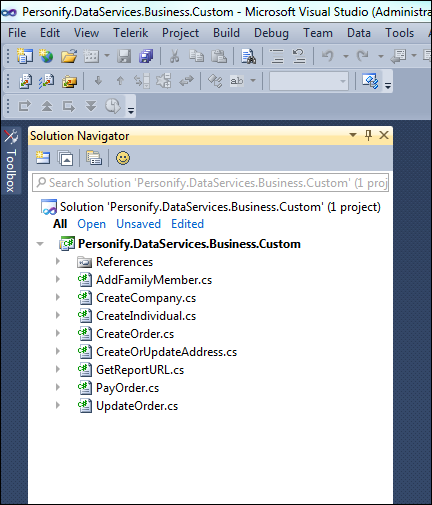This screenshot has height=505, width=432.
Task: Close the Solution Navigator panel
Action: tap(384, 135)
